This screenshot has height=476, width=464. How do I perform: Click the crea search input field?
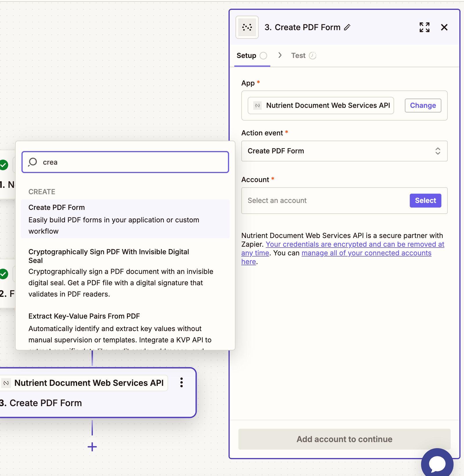[x=125, y=162]
